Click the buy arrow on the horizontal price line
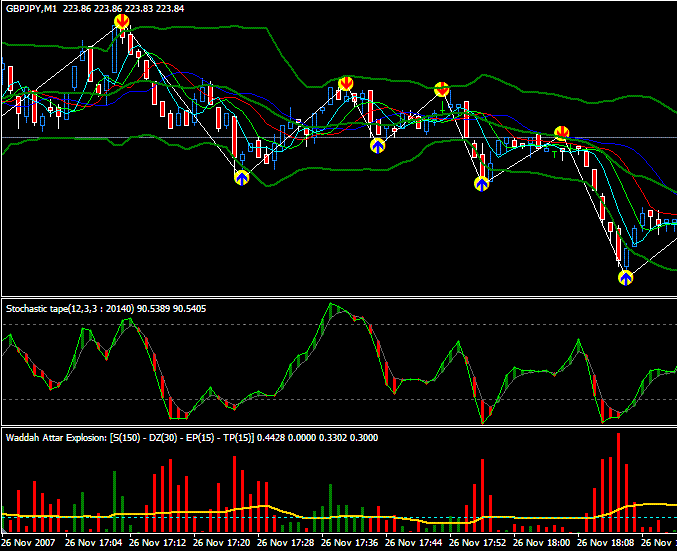Viewport: 677px width, 551px height. pyautogui.click(x=378, y=146)
